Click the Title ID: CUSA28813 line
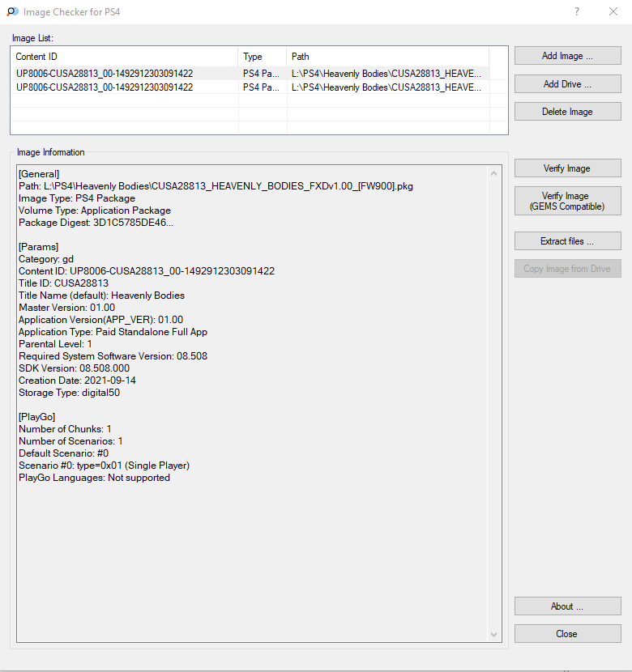Image resolution: width=632 pixels, height=672 pixels. [x=63, y=283]
